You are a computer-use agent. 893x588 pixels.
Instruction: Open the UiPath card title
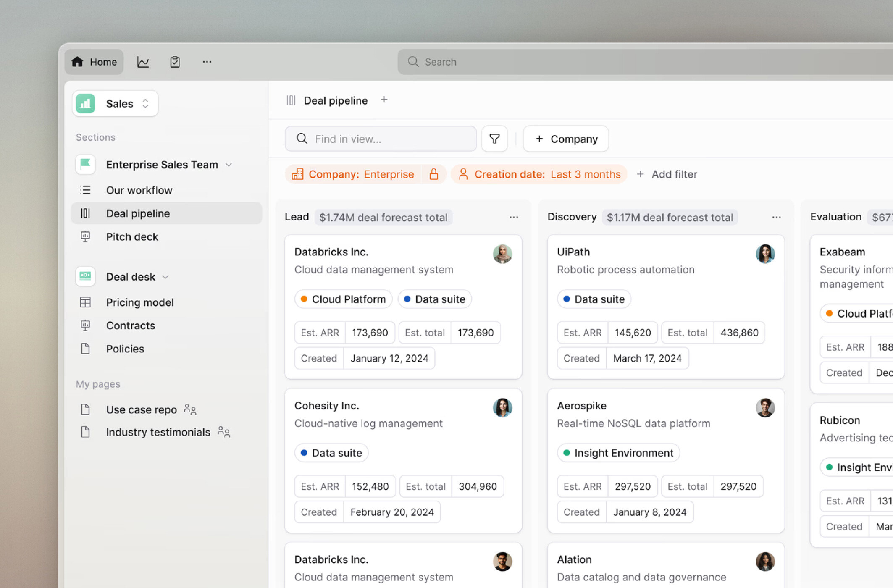[573, 252]
